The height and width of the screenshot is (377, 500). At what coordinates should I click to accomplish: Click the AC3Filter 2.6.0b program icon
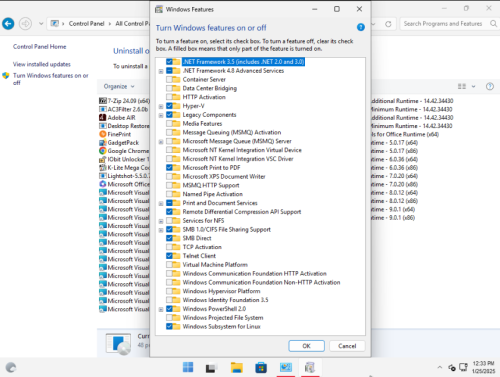point(103,109)
